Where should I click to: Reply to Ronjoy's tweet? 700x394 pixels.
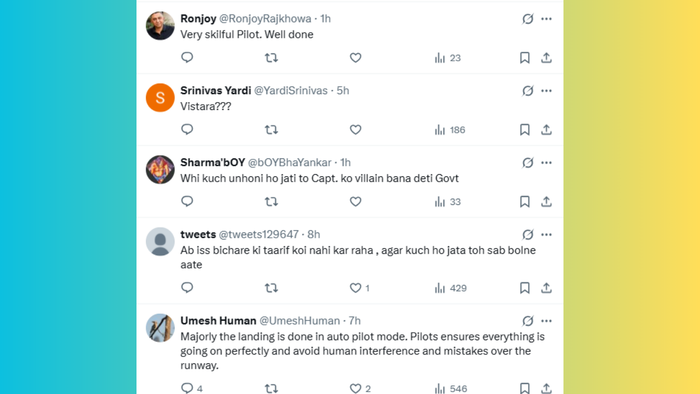click(x=187, y=58)
